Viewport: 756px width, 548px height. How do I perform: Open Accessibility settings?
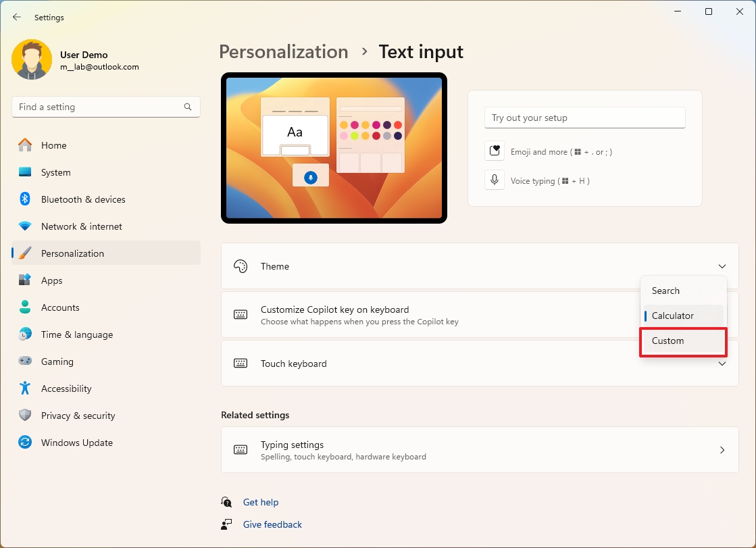[106, 389]
